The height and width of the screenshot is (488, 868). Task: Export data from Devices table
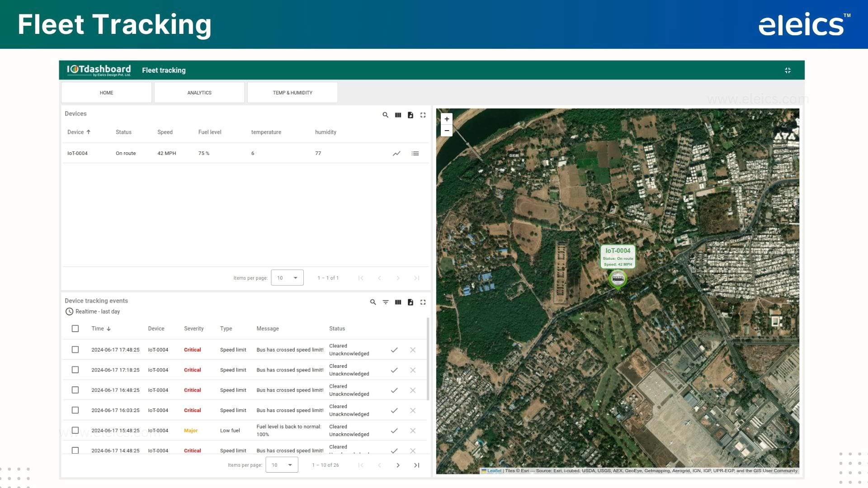[x=410, y=115]
